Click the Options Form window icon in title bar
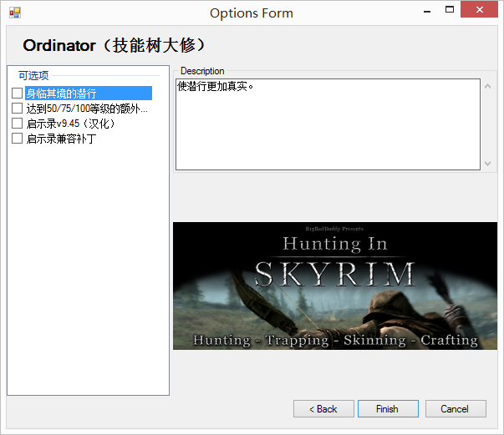The width and height of the screenshot is (504, 435). pos(14,13)
